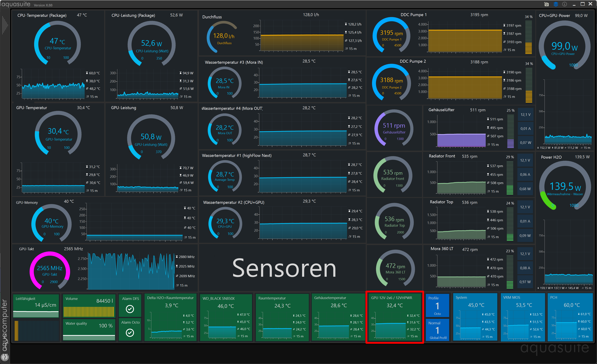
Task: Click the Durchfluss flow chart
Action: click(x=302, y=39)
